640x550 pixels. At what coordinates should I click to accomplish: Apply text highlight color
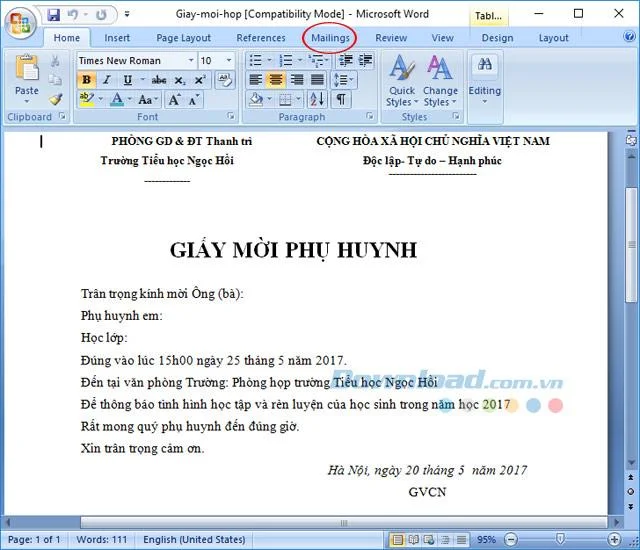87,99
